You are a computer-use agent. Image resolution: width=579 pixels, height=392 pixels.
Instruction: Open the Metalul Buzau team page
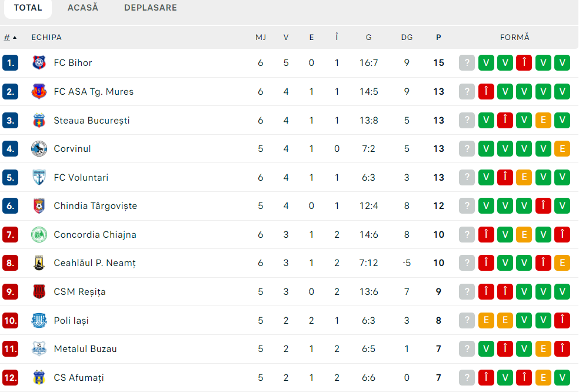coord(85,349)
